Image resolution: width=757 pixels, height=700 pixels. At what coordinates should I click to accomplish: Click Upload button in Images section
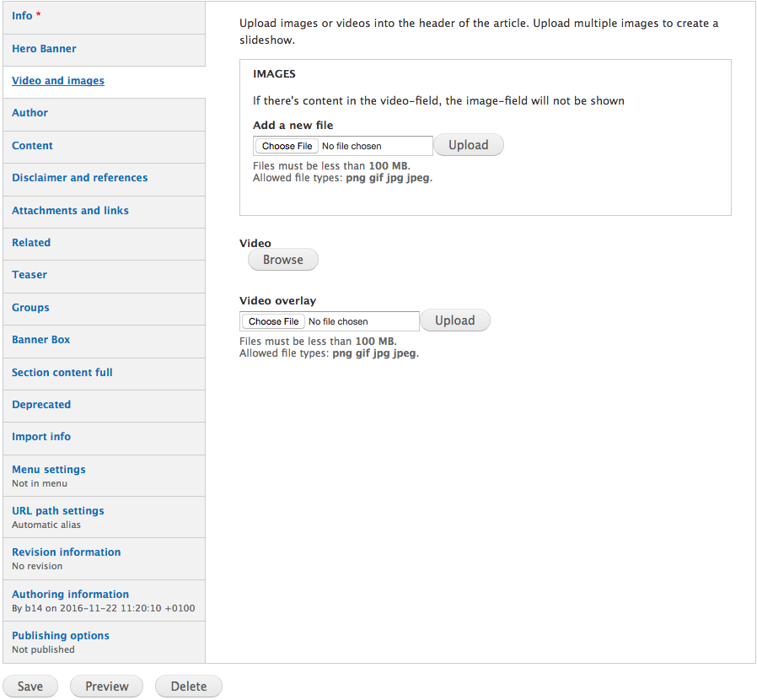click(468, 145)
